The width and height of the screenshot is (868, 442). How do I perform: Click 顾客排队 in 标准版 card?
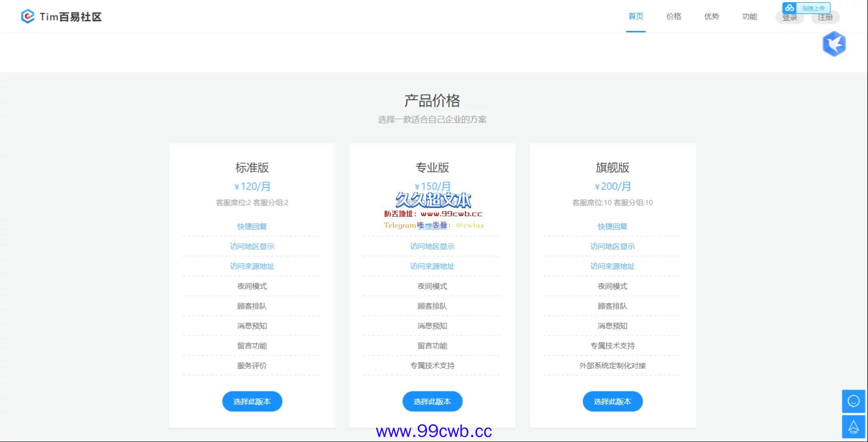click(x=252, y=306)
